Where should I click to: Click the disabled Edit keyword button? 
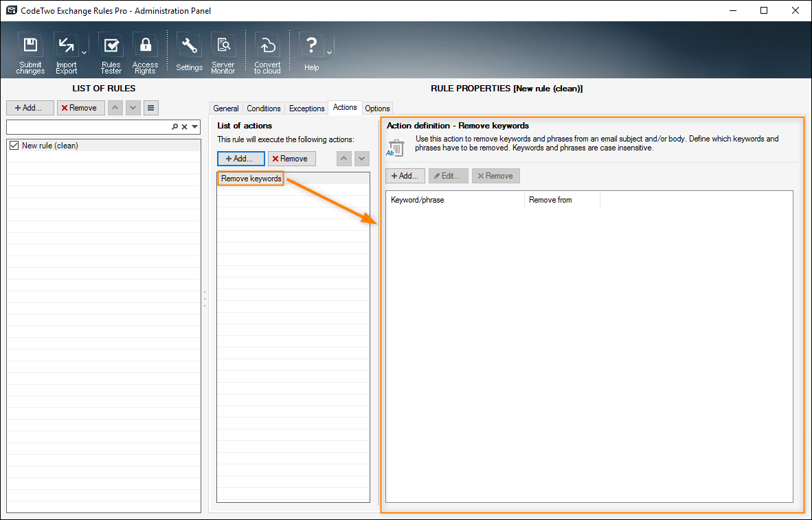[449, 176]
